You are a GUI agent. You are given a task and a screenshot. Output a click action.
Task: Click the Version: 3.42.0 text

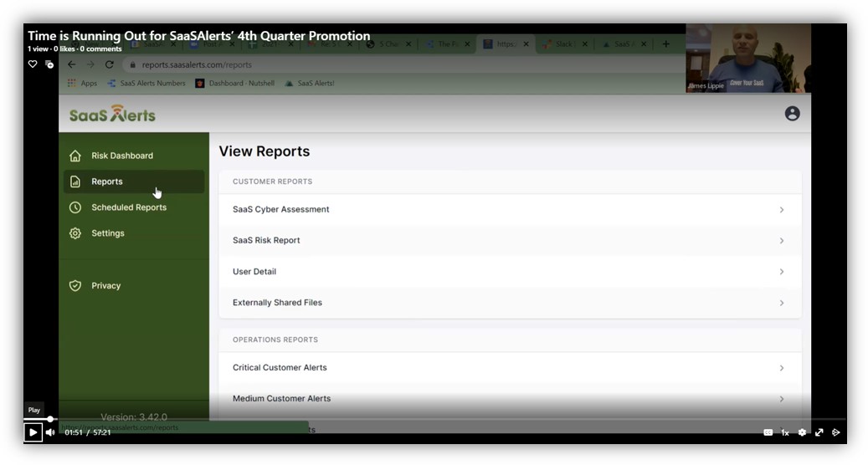tap(134, 416)
